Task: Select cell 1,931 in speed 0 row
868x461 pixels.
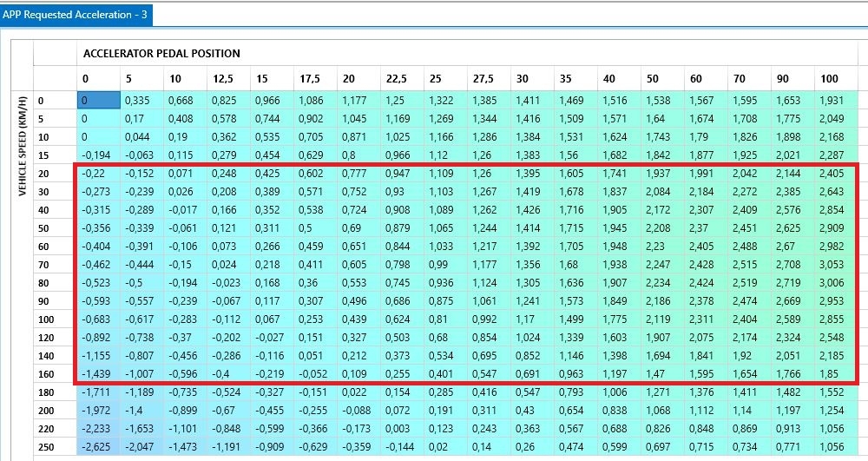Action: coord(836,100)
